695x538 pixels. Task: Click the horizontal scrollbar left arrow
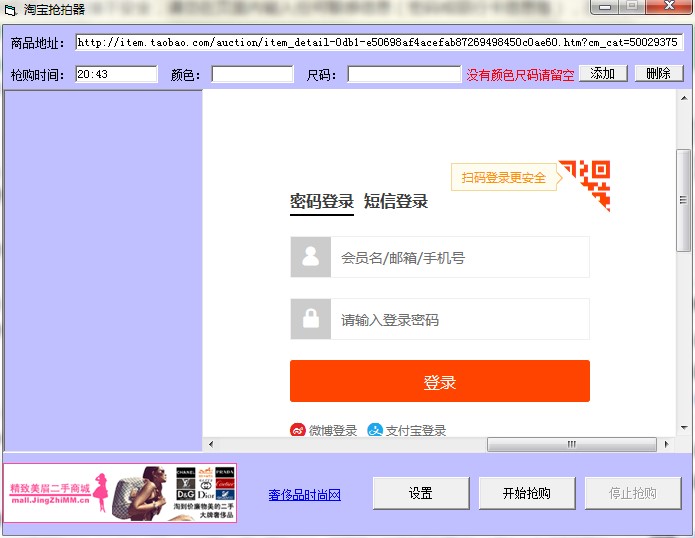tap(211, 444)
